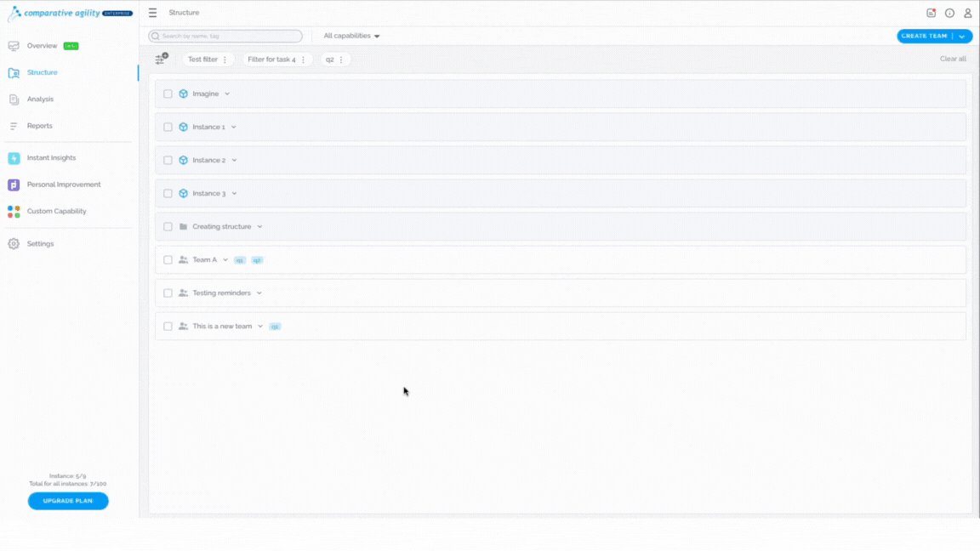Expand the Imagine row chevron
980x551 pixels.
click(227, 94)
